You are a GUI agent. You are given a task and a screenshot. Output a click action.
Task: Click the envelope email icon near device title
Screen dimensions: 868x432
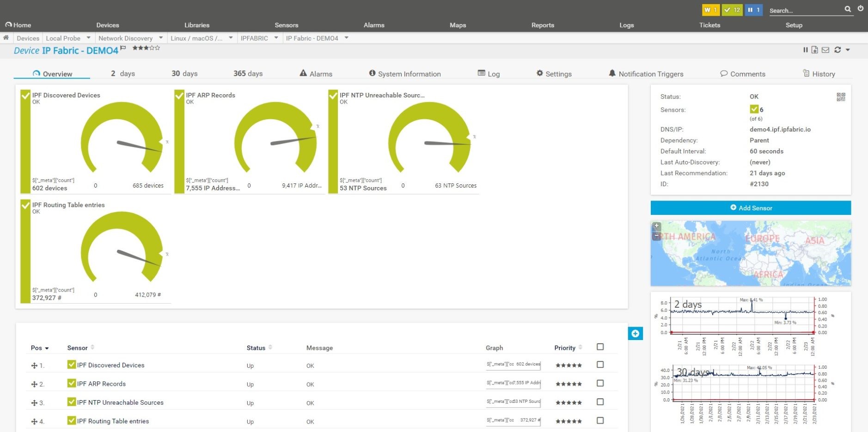(825, 50)
